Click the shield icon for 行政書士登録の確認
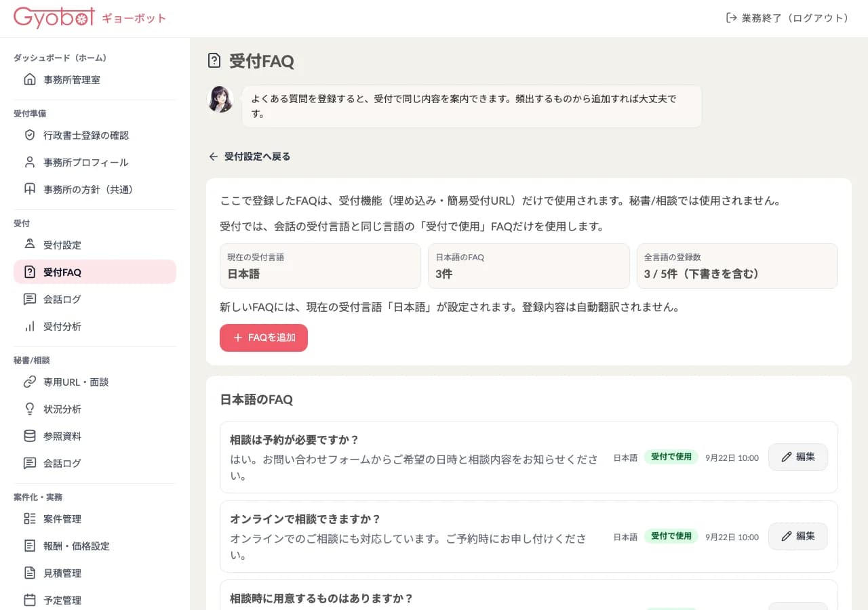This screenshot has width=868, height=610. (30, 135)
